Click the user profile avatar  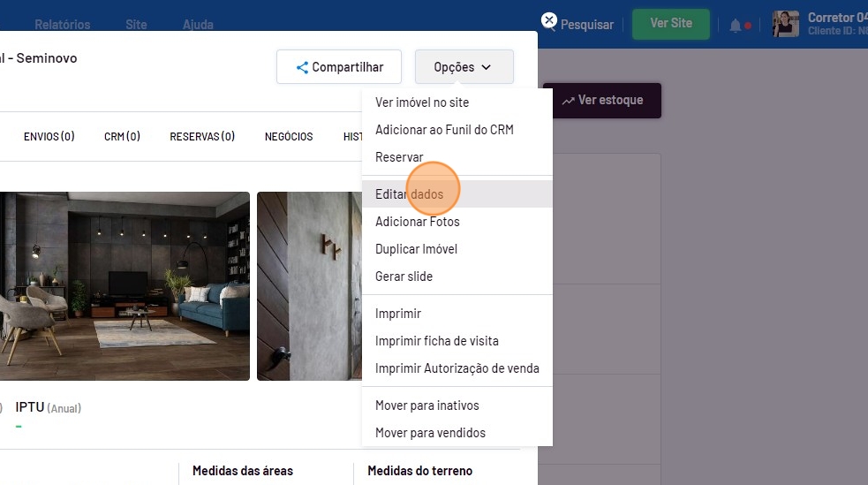pyautogui.click(x=785, y=25)
